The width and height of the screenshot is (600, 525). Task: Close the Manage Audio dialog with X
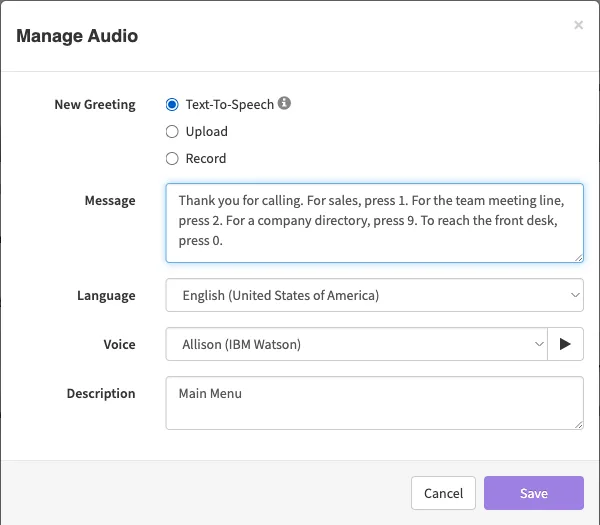(x=579, y=25)
